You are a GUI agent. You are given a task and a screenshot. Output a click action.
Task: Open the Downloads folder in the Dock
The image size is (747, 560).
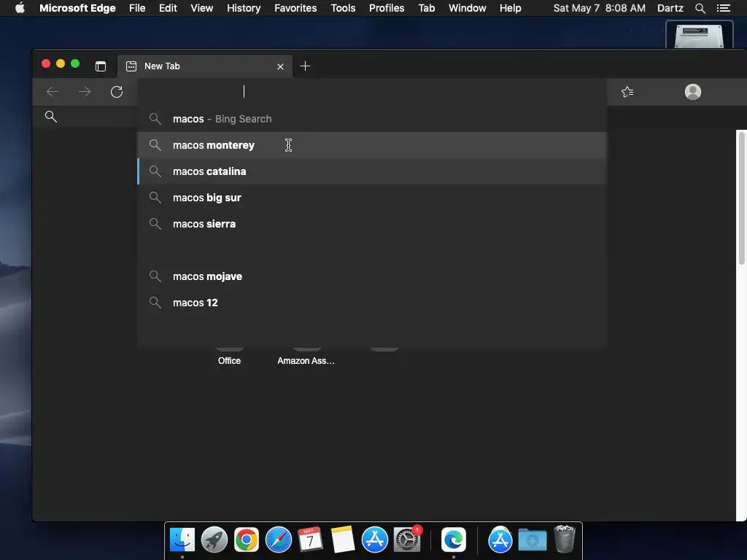[x=532, y=540]
